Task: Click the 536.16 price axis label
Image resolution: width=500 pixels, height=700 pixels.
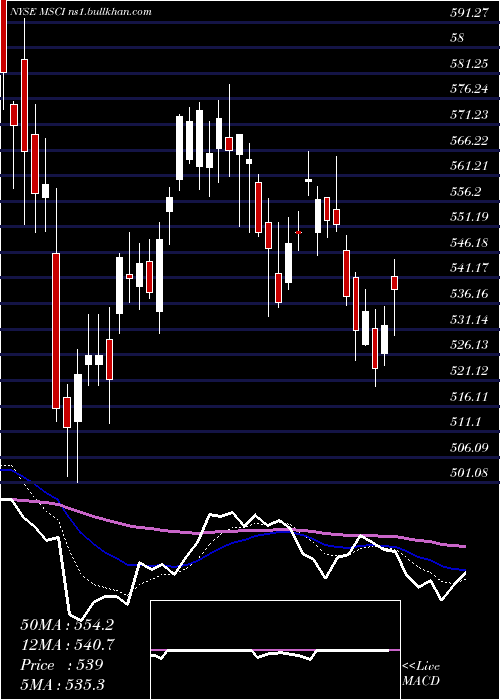Action: [x=469, y=294]
